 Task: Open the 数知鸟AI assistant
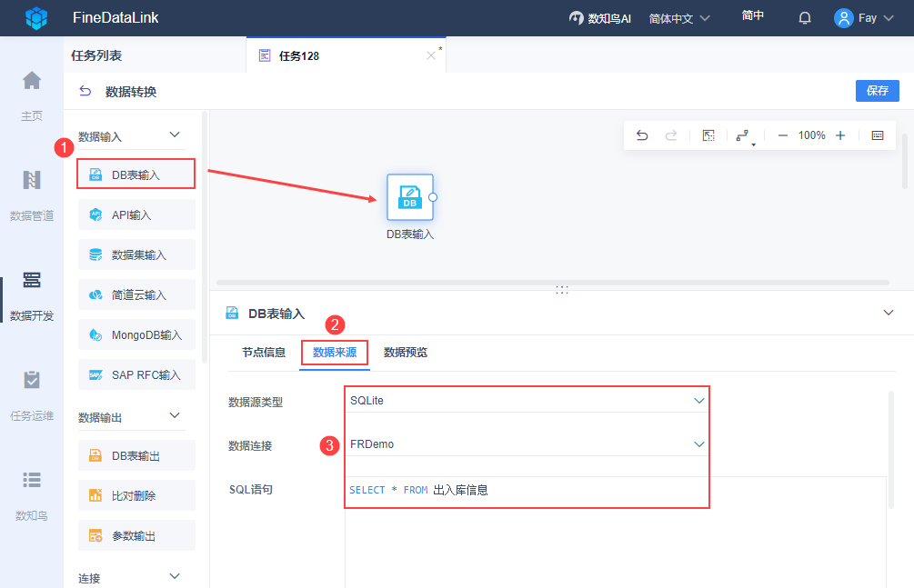pyautogui.click(x=599, y=17)
